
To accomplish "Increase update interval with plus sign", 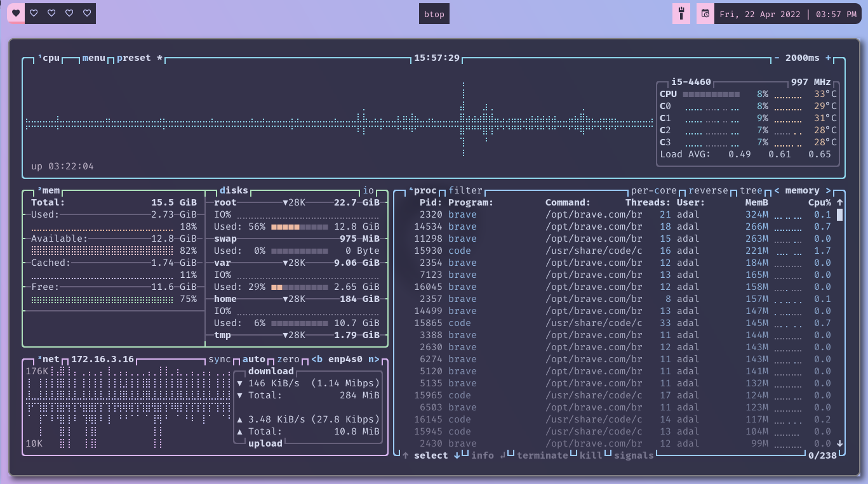I will click(828, 58).
